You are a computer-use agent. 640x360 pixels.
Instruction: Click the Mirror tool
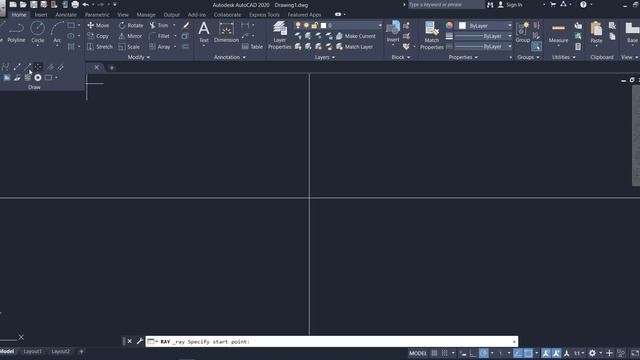(x=130, y=36)
